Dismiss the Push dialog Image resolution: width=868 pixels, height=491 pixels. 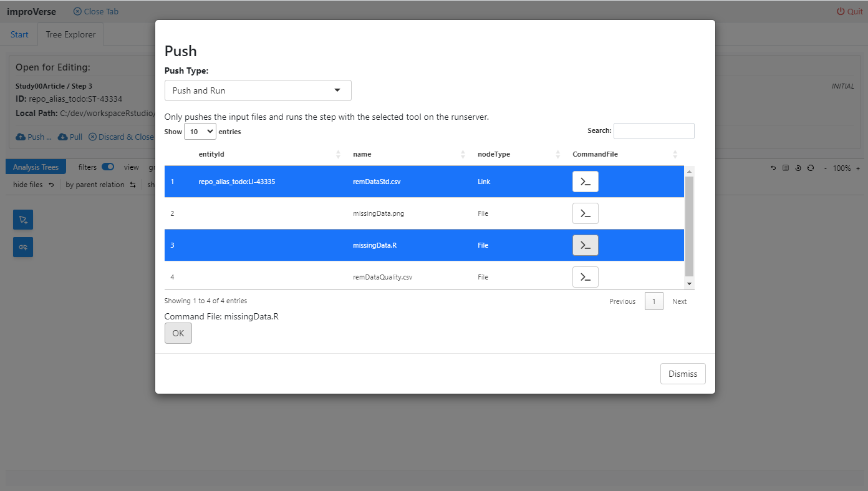coord(683,374)
